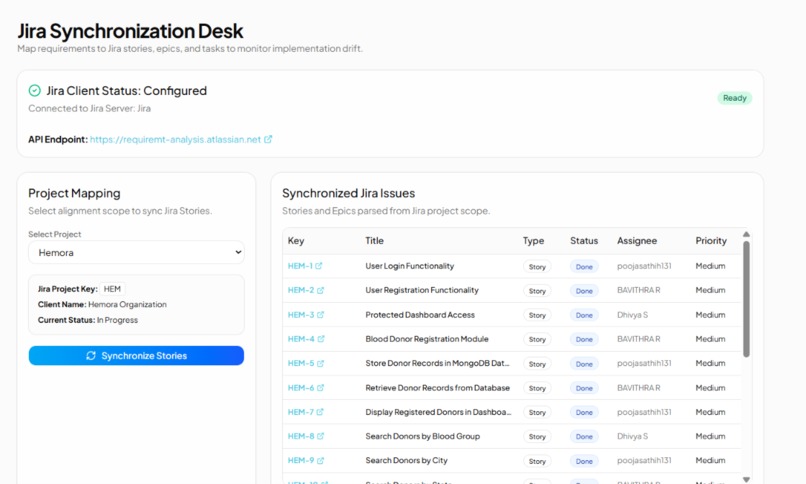This screenshot has width=806, height=484.
Task: Click the sync arrows icon in Synchronize Stories
Action: pyautogui.click(x=91, y=356)
